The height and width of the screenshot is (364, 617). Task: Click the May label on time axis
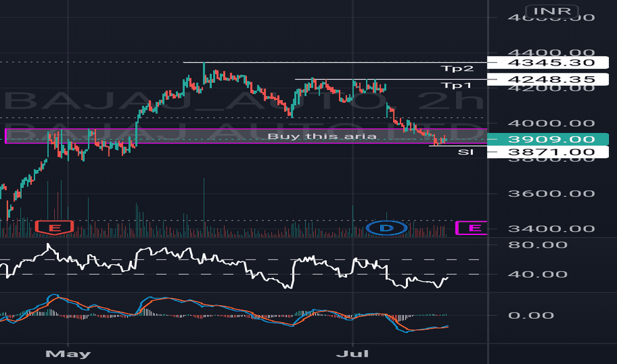coord(68,354)
